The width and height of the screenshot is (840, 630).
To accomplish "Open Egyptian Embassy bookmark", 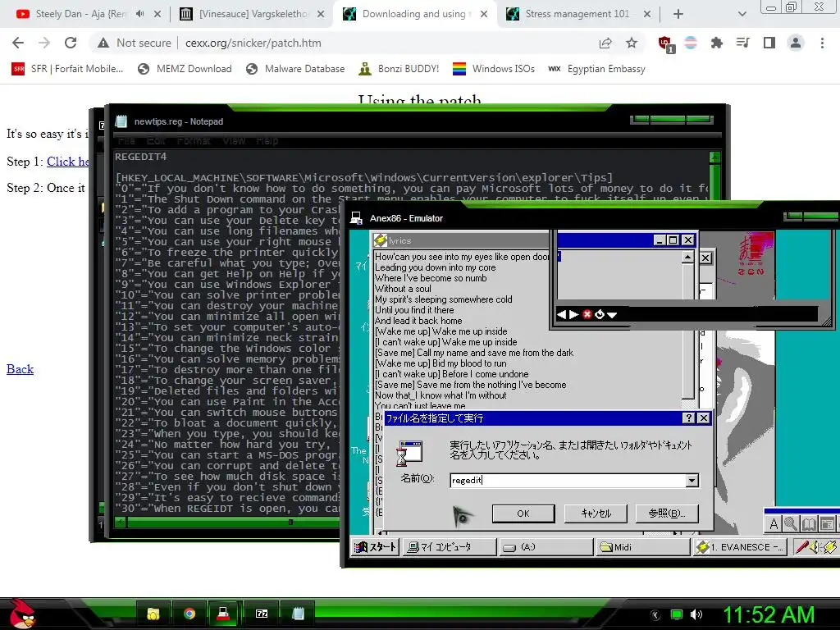I will (597, 69).
